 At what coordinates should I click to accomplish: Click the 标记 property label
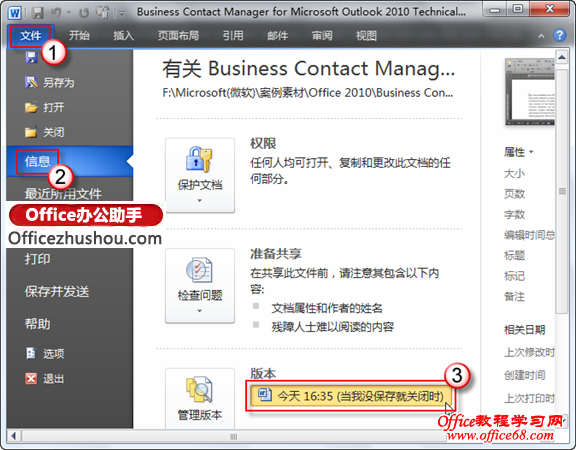pyautogui.click(x=514, y=276)
